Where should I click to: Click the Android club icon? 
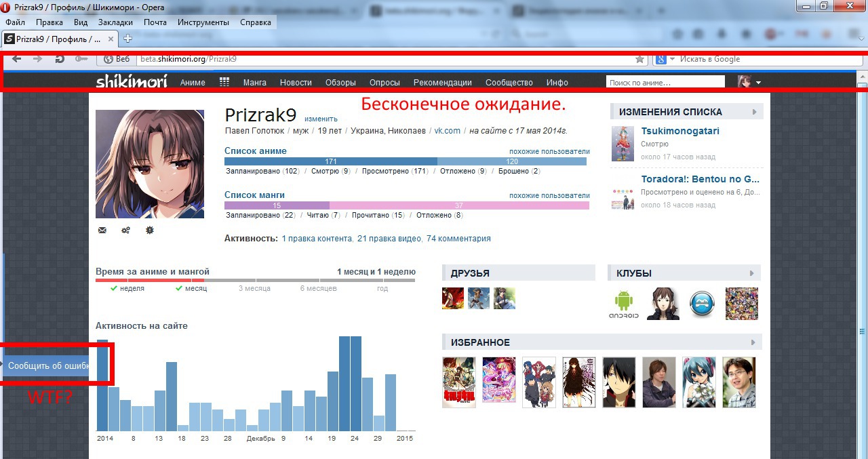click(624, 304)
